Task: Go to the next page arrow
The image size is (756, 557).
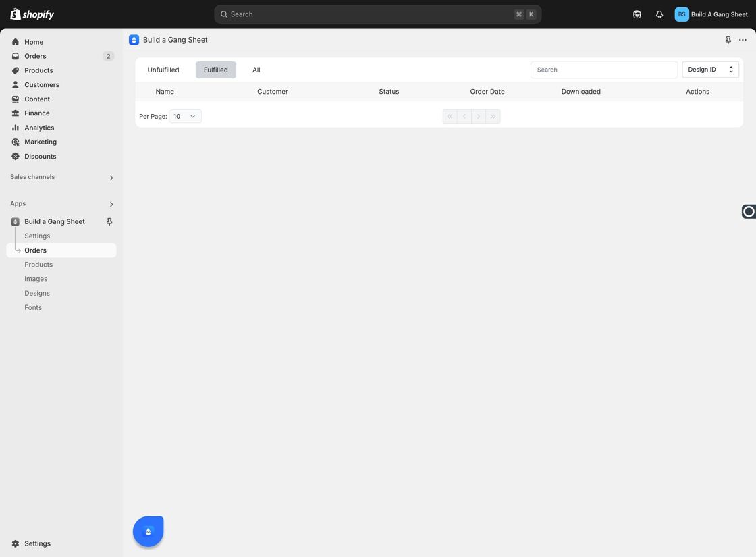Action: tap(479, 116)
